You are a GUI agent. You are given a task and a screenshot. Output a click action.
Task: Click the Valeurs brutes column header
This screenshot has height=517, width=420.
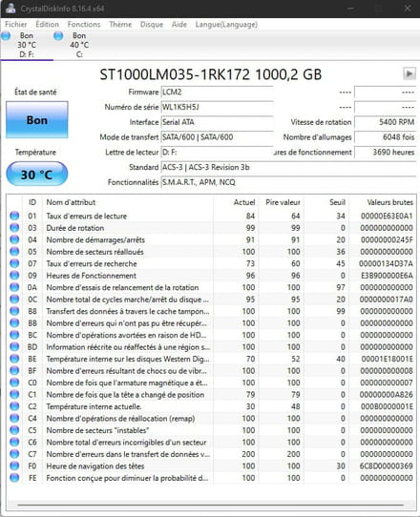tap(382, 202)
